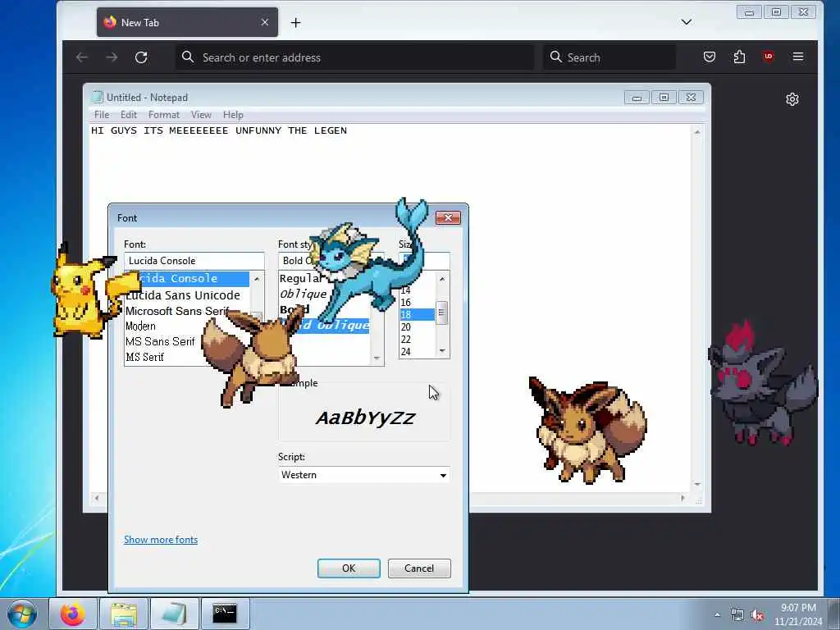Select the New Tab tab
The height and width of the screenshot is (630, 840).
pyautogui.click(x=187, y=22)
